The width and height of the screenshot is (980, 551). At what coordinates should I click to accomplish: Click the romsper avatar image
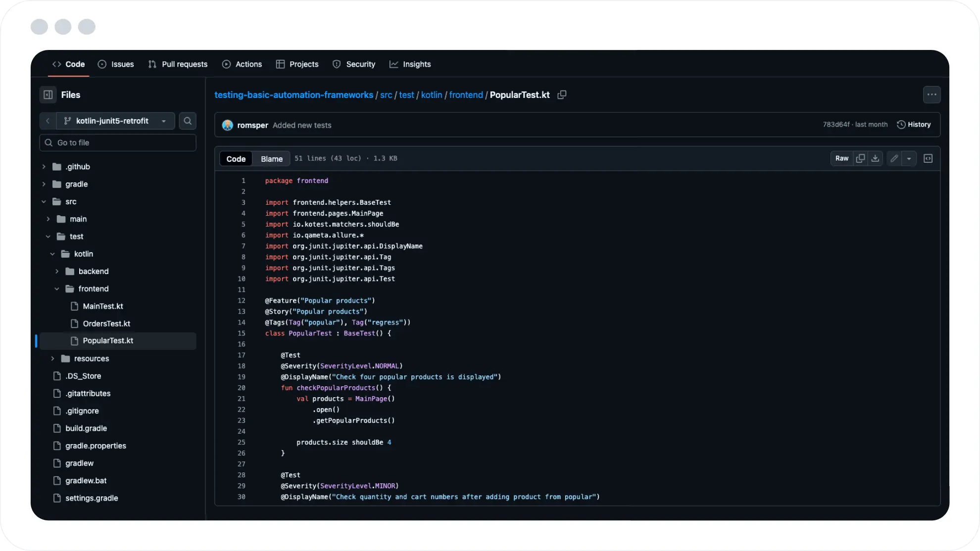pyautogui.click(x=228, y=125)
